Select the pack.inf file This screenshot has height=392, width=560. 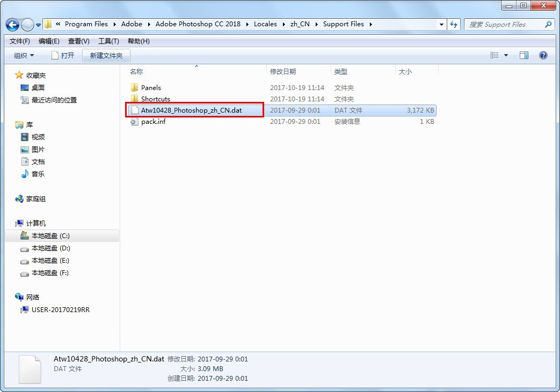point(153,122)
